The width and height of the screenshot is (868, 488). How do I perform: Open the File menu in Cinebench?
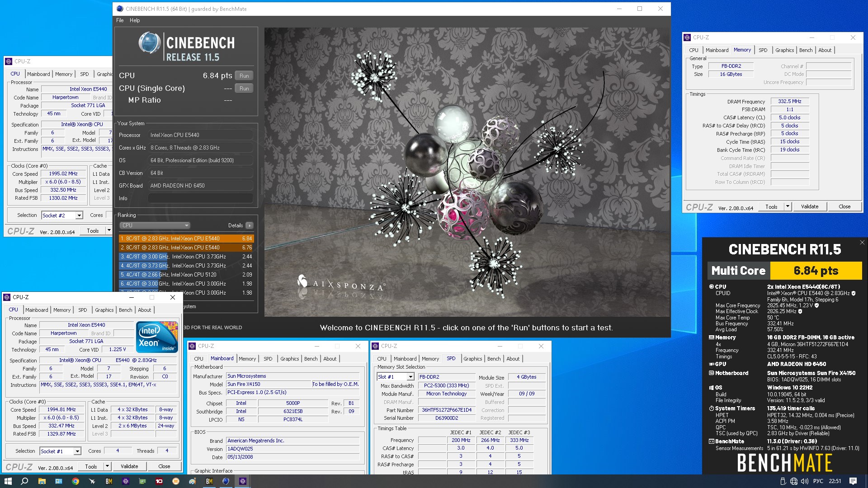[x=120, y=20]
